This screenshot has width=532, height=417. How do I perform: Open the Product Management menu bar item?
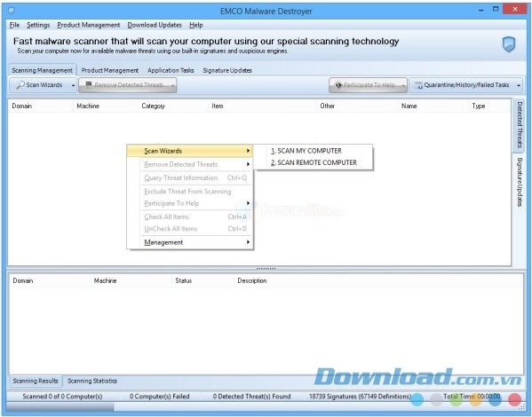point(89,25)
